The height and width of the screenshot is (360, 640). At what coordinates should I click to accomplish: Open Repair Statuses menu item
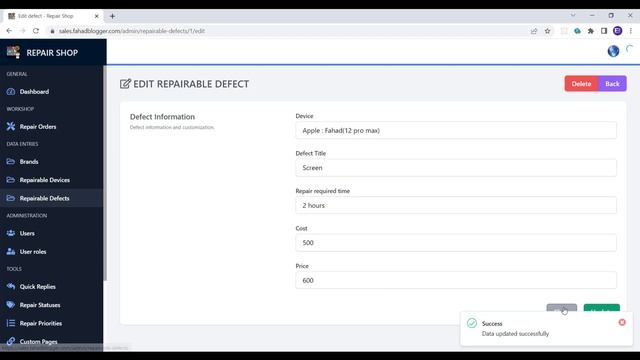[x=40, y=305]
